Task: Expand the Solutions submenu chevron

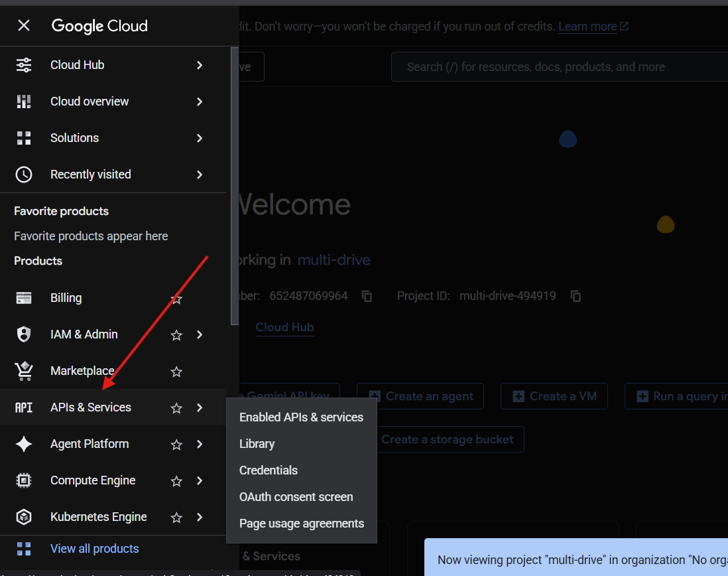Action: pyautogui.click(x=200, y=138)
